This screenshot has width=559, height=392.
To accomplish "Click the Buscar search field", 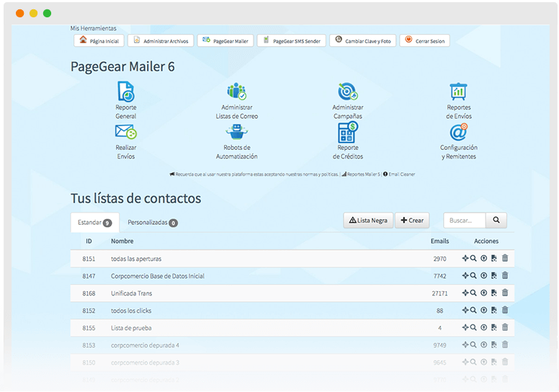I will coord(465,220).
